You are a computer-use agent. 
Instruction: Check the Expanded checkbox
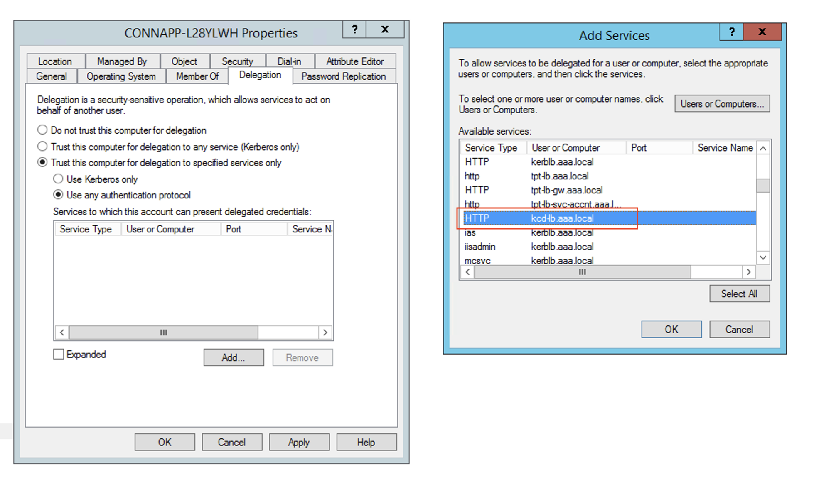point(59,354)
